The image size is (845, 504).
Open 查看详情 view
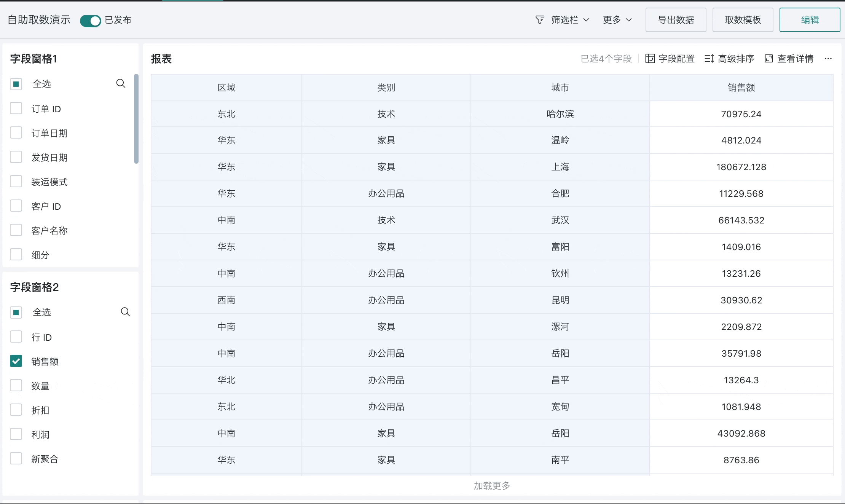[789, 59]
